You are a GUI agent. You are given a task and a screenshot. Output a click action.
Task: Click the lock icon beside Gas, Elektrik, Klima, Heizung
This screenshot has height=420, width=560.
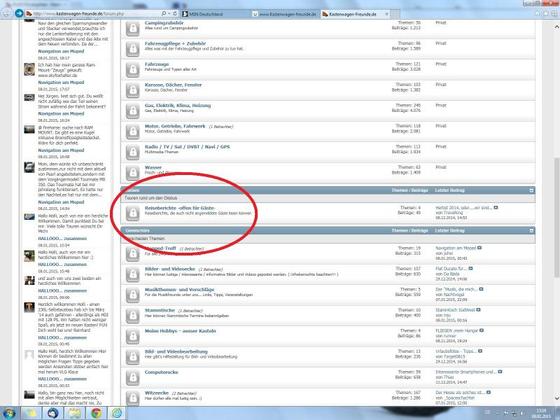tap(133, 111)
